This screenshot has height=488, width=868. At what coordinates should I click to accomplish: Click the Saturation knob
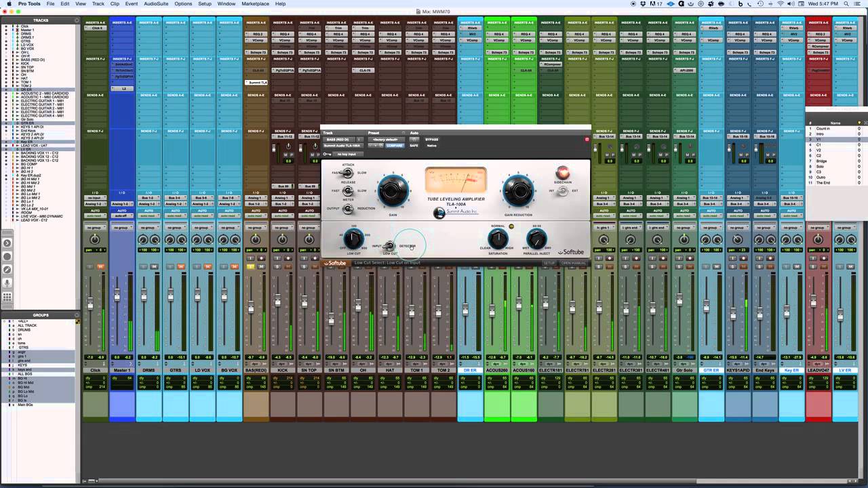(498, 239)
